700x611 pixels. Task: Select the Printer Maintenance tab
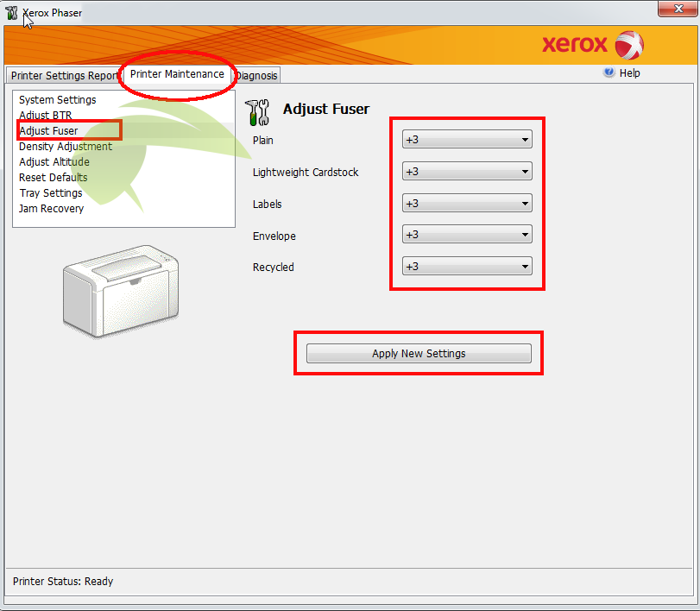[177, 74]
